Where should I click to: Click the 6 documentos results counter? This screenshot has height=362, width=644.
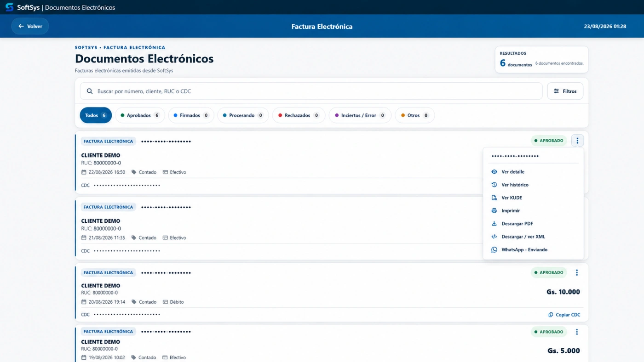516,63
